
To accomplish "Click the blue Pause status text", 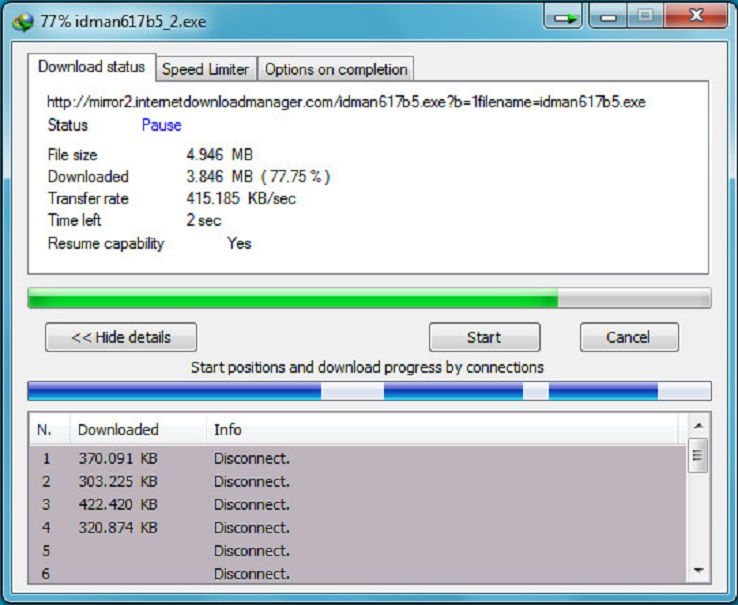I will click(x=161, y=125).
